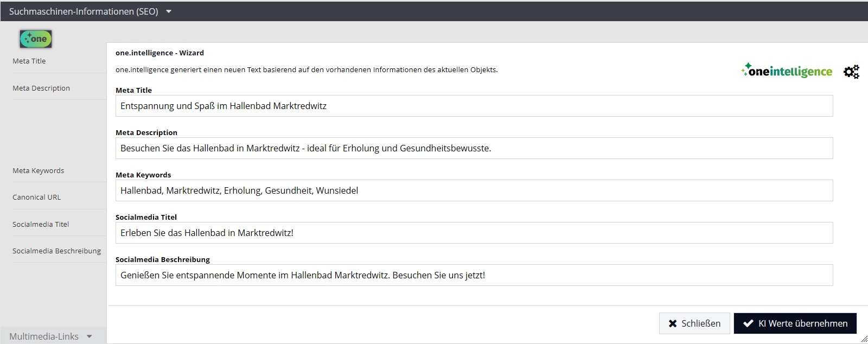Screen dimensions: 868x344
Task: Click the KI Werte übernehmen button
Action: pos(795,323)
